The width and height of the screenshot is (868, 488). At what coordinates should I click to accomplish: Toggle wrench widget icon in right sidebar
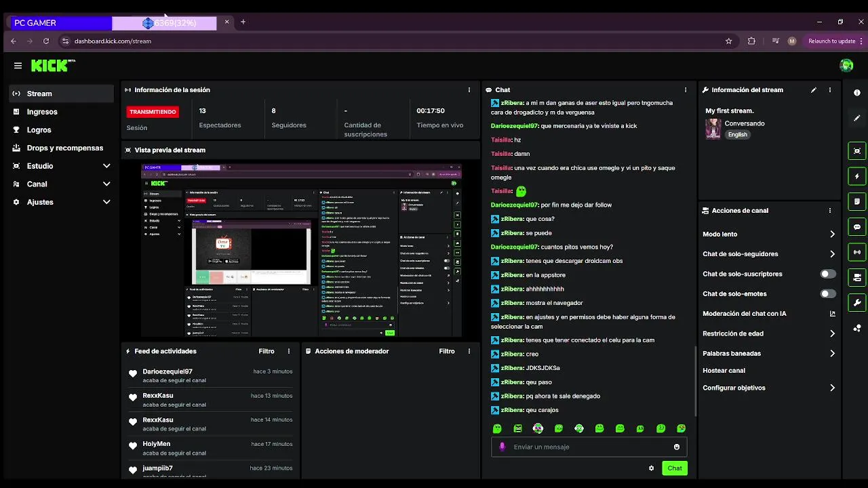(857, 303)
